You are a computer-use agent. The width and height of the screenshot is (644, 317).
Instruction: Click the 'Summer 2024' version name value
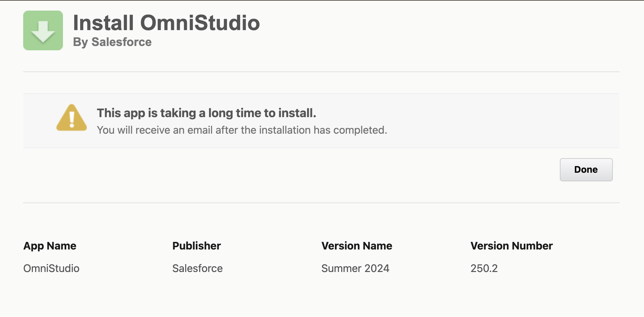tap(355, 268)
